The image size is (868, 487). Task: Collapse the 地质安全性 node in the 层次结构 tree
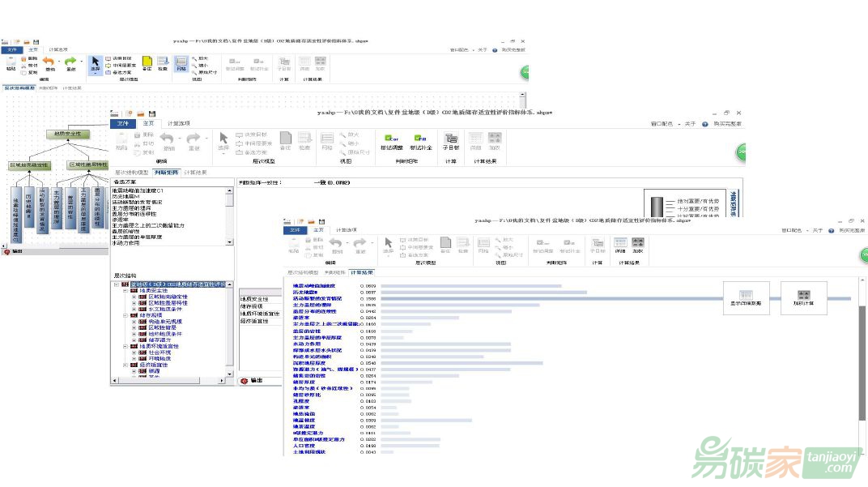click(126, 291)
